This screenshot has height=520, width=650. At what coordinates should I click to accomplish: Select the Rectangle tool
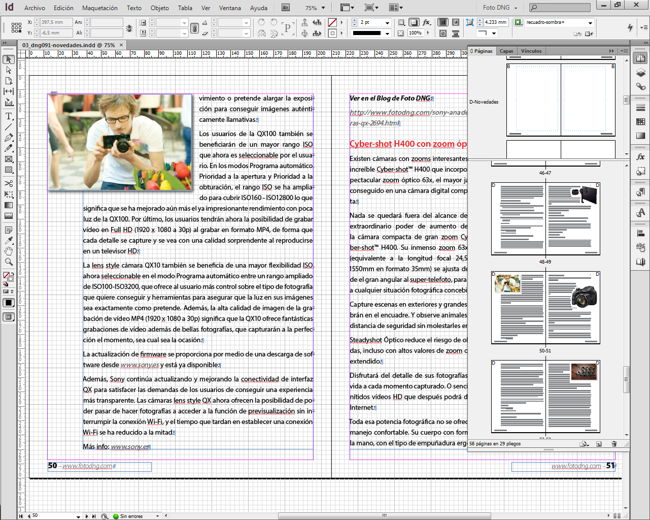point(8,170)
